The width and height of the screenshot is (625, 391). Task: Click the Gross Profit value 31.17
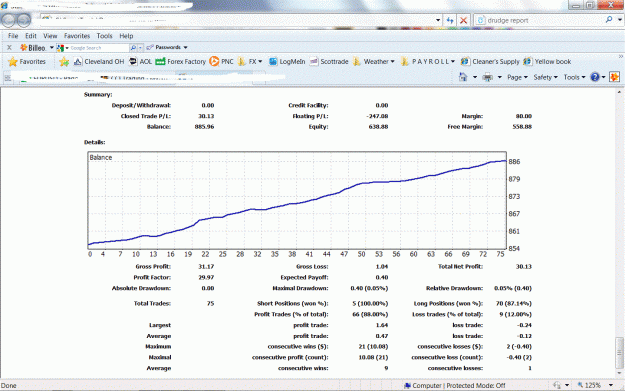[206, 267]
